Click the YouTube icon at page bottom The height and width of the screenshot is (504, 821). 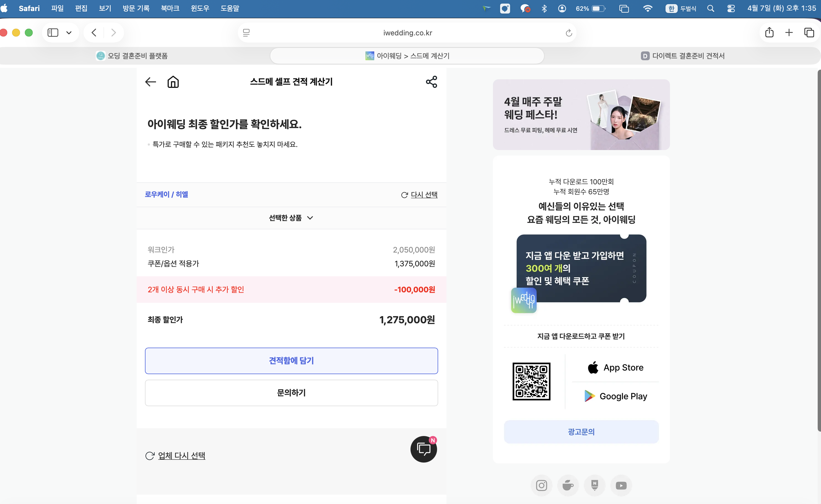click(x=621, y=485)
